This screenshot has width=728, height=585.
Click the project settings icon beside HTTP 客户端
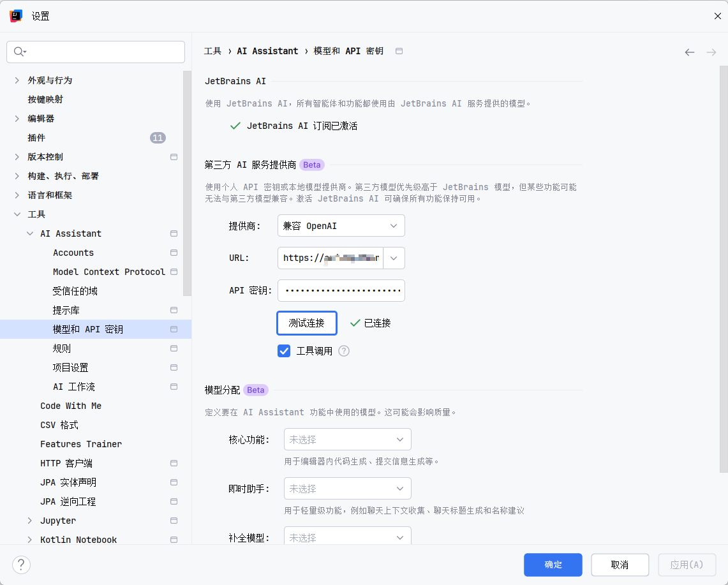pyautogui.click(x=174, y=463)
